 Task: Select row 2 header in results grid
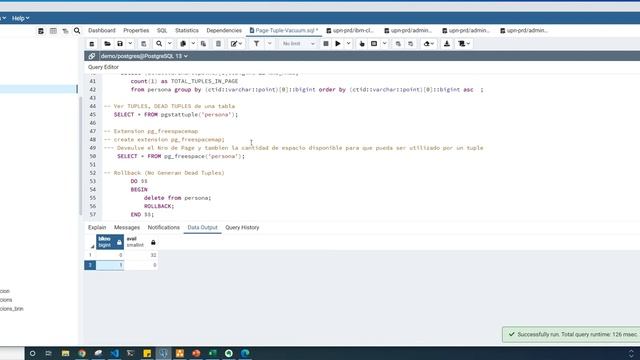point(90,265)
